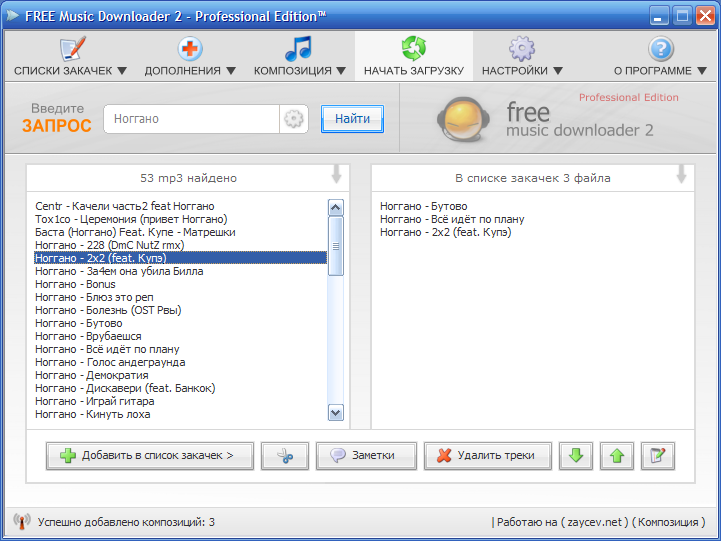Select Ноггано - Играй гитара
The image size is (721, 541).
[x=95, y=401]
